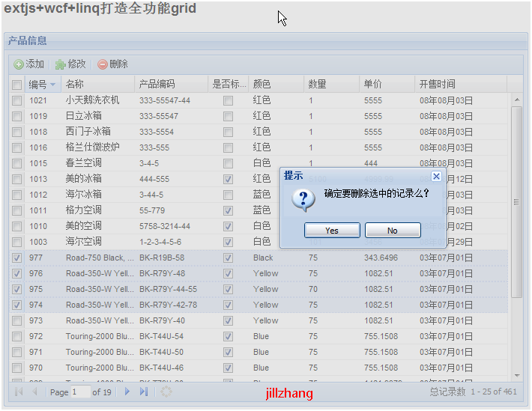The height and width of the screenshot is (411, 532).
Task: Select the row for 海尔空调 record 1003
Action: pyautogui.click(x=83, y=242)
